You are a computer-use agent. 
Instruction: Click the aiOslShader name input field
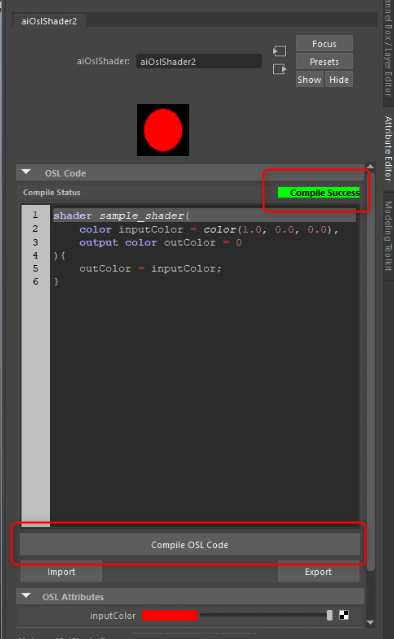199,62
